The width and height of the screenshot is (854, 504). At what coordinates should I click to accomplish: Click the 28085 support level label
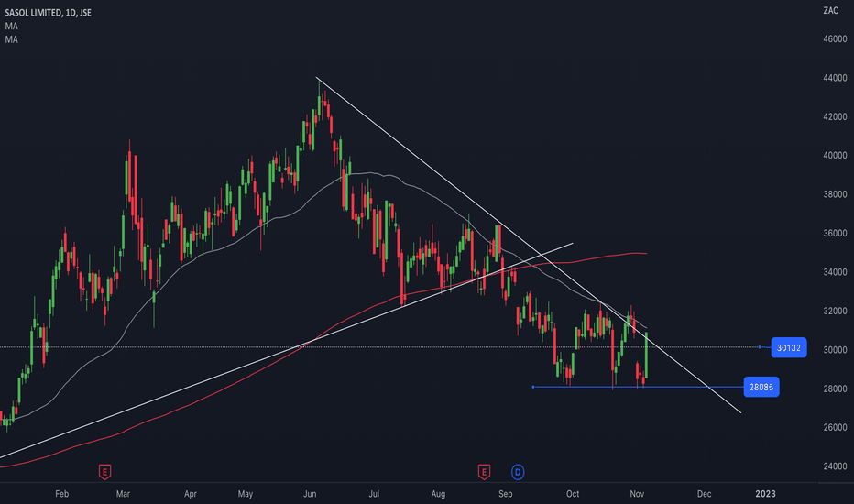tap(761, 387)
